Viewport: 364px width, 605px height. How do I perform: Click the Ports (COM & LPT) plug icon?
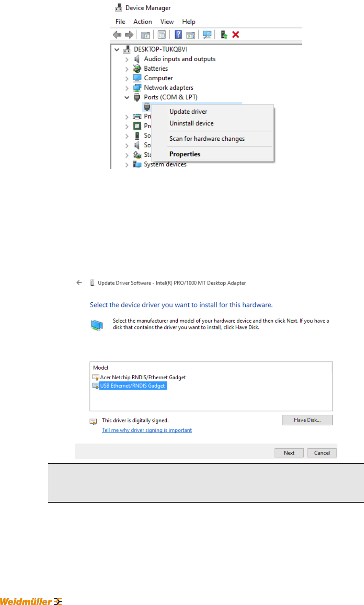(x=137, y=97)
